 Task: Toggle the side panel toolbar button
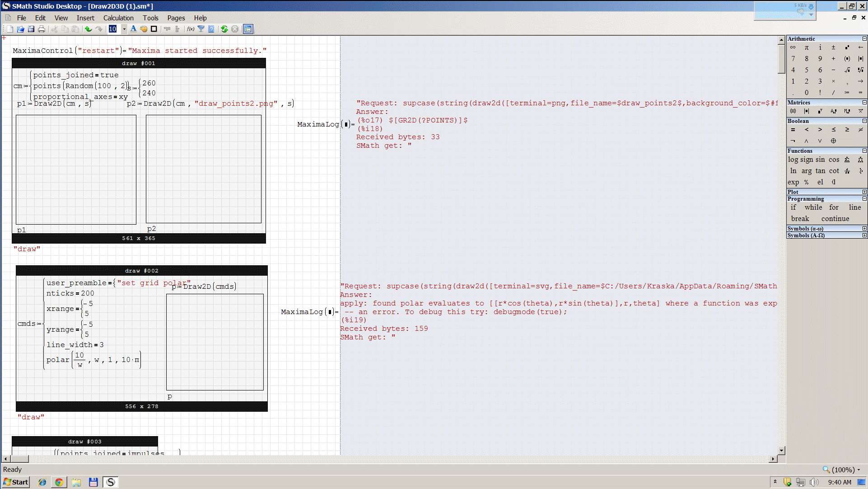point(248,29)
